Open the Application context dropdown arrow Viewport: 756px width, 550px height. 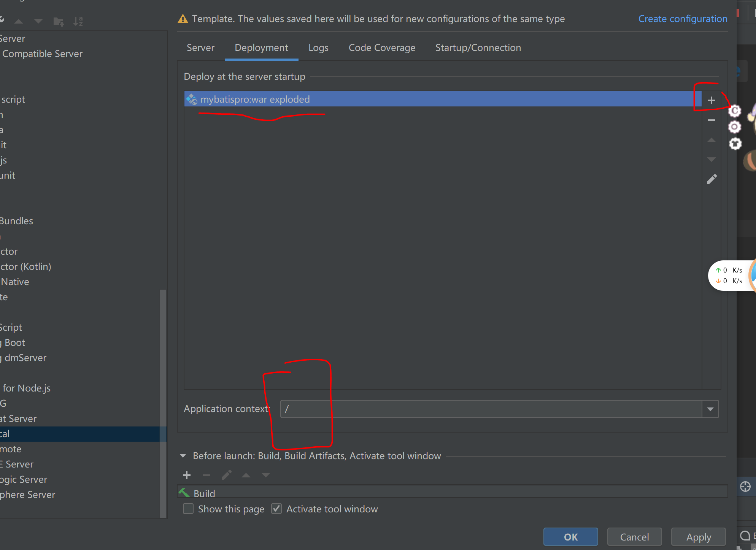click(710, 409)
